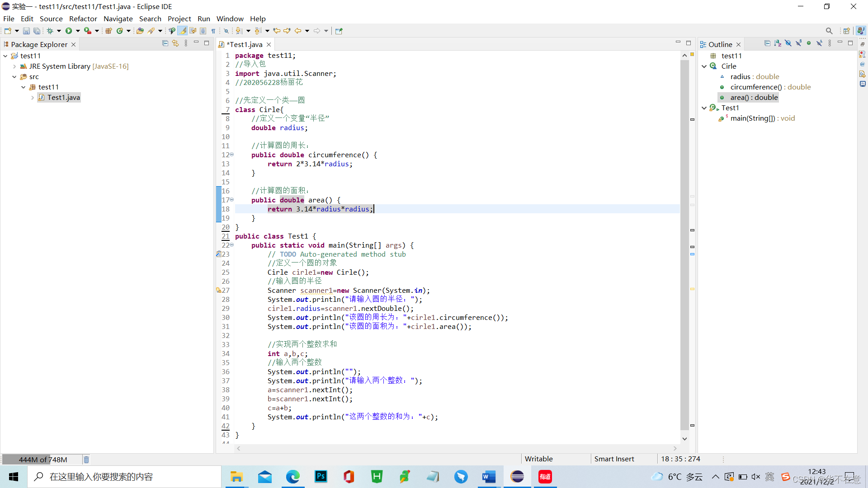The height and width of the screenshot is (488, 868).
Task: Collapse all in the Outline panel
Action: [767, 43]
